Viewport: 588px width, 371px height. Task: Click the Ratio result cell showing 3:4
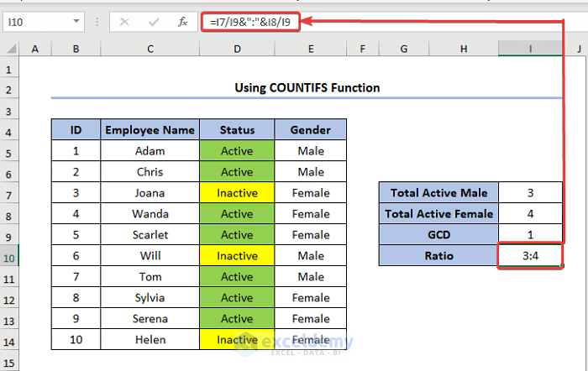pos(530,256)
